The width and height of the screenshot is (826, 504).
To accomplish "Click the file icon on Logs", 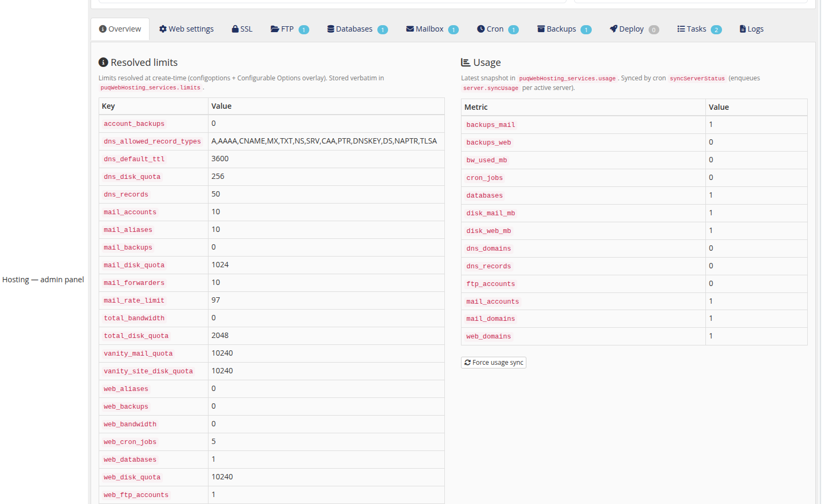I will point(743,29).
